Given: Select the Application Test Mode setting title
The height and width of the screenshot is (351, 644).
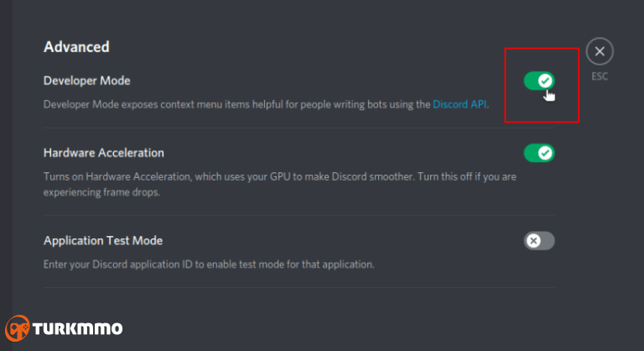Looking at the screenshot, I should [x=103, y=241].
